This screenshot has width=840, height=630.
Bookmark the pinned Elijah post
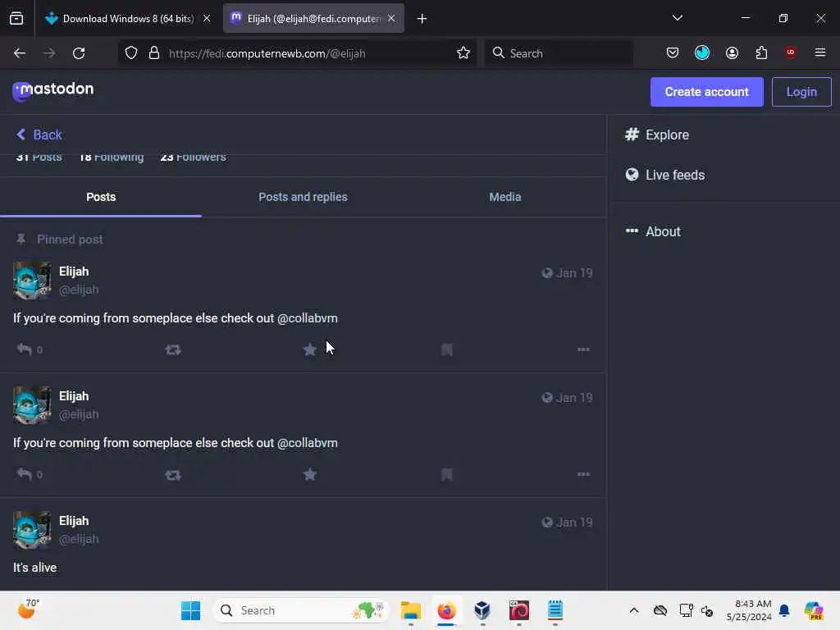[447, 349]
